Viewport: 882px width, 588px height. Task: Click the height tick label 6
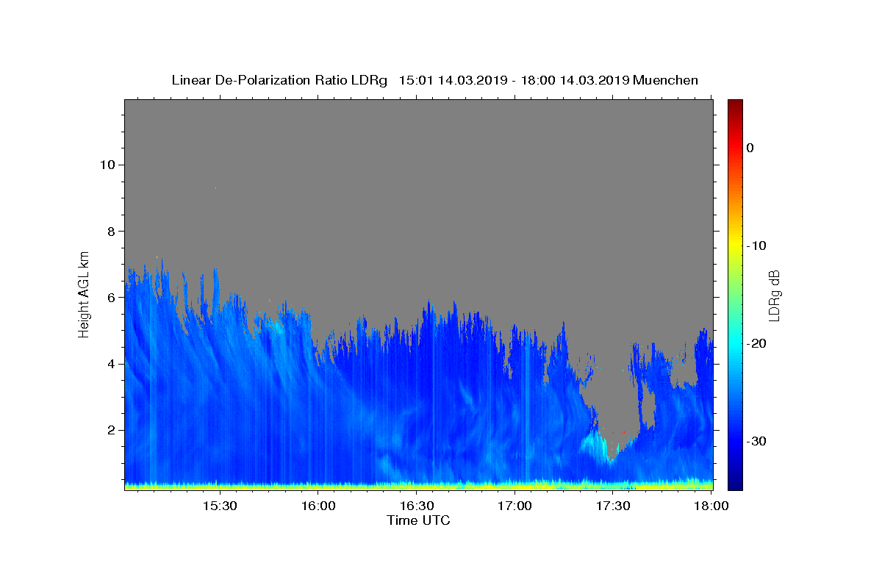(110, 298)
